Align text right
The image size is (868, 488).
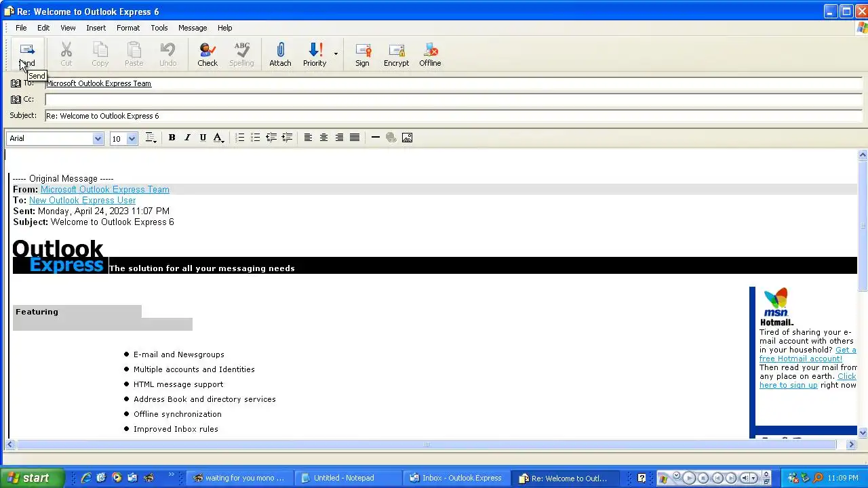[x=339, y=138]
